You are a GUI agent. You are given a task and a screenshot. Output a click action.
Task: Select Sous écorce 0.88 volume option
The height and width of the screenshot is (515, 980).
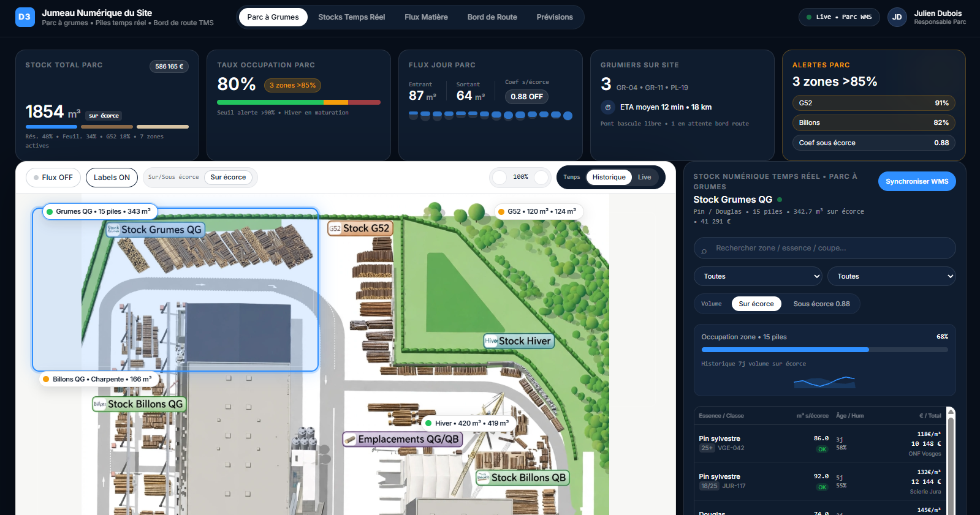click(x=821, y=304)
